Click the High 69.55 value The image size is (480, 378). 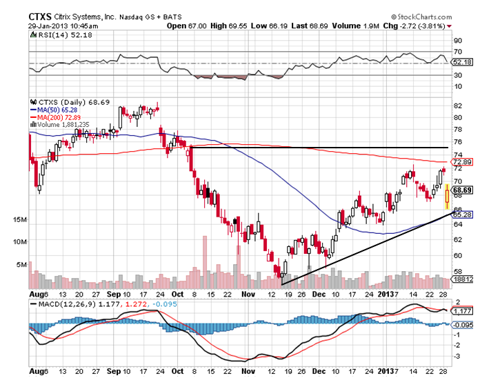[229, 26]
